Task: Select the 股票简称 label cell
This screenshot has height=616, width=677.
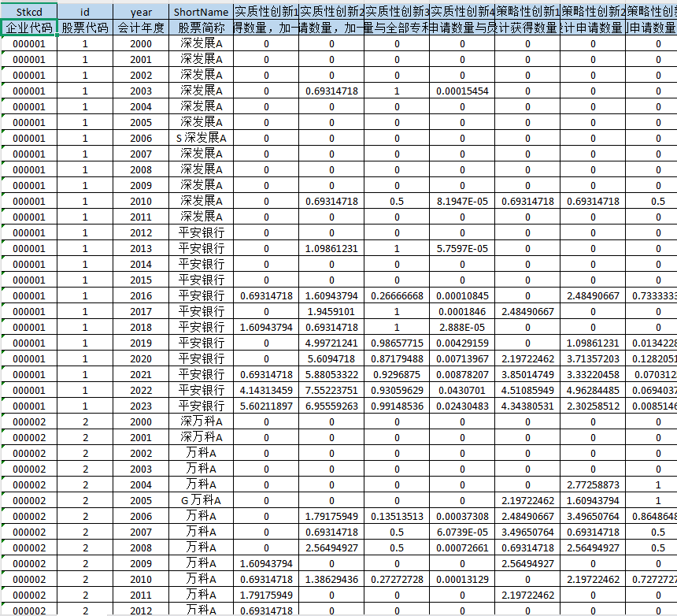Action: [201, 28]
